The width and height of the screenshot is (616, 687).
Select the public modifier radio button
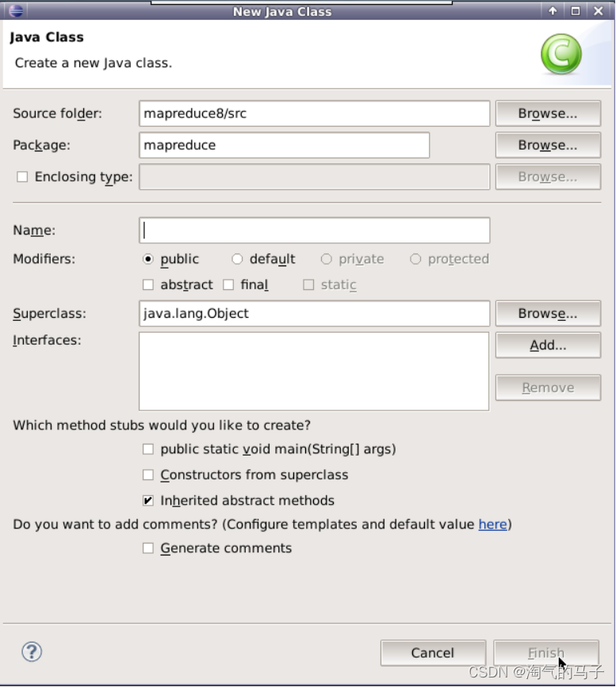(x=148, y=259)
